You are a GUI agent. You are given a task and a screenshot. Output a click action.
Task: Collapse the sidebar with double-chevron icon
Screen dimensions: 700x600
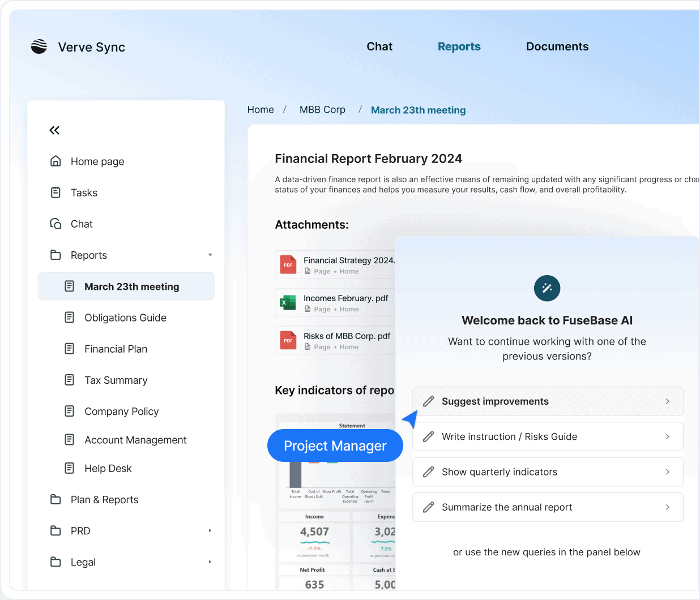pyautogui.click(x=54, y=130)
